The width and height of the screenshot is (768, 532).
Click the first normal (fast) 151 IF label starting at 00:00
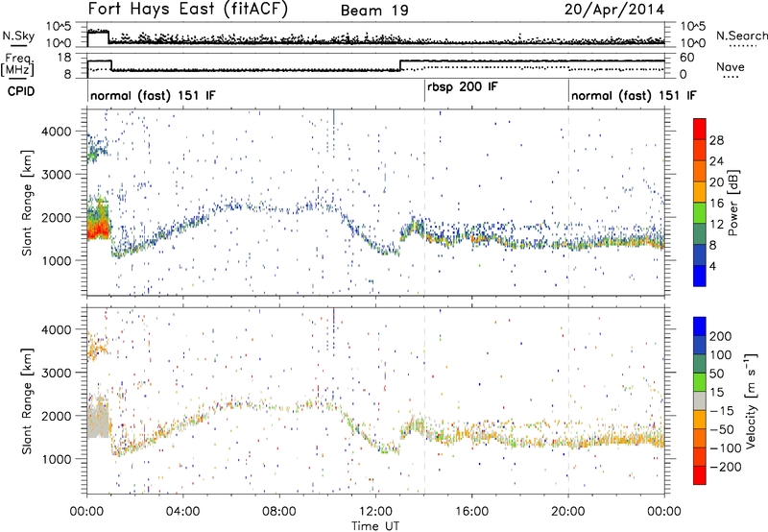coord(153,95)
